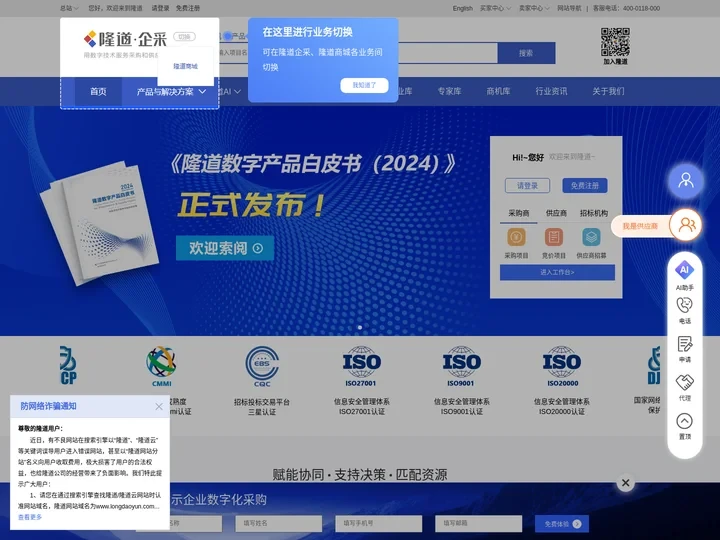Click the 进入工作台 button
Screen dimensions: 720x540
click(x=557, y=272)
